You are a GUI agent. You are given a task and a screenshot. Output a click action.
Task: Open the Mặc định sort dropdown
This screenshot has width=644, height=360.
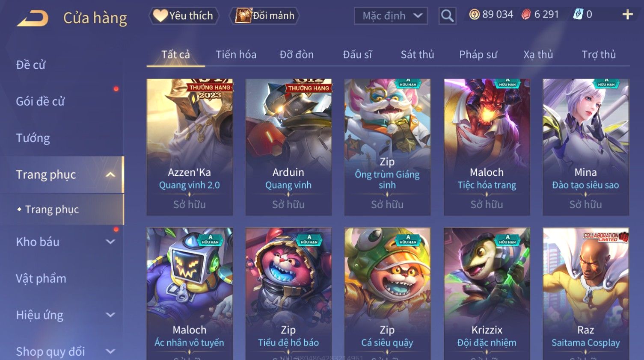tap(391, 16)
